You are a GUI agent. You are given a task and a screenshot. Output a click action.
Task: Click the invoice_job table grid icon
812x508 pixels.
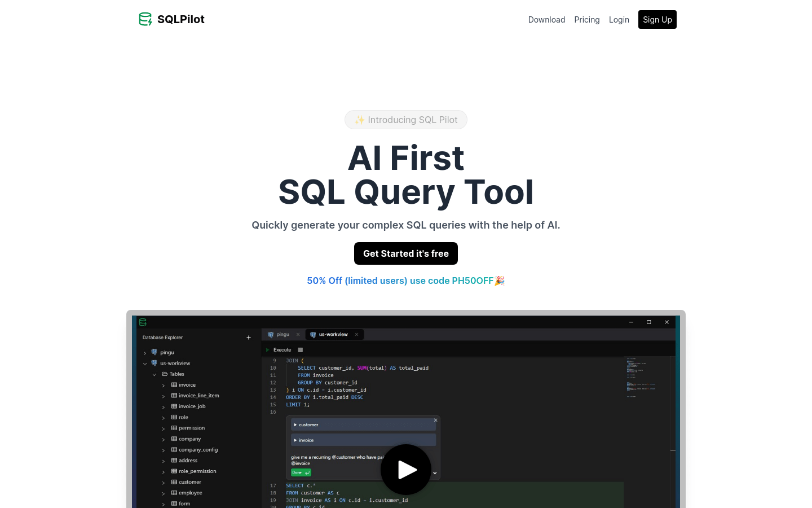tap(174, 406)
